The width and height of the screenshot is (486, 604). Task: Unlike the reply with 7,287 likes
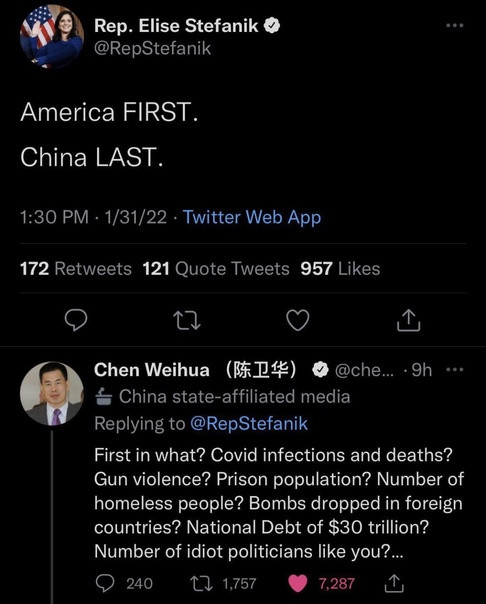pos(322,583)
